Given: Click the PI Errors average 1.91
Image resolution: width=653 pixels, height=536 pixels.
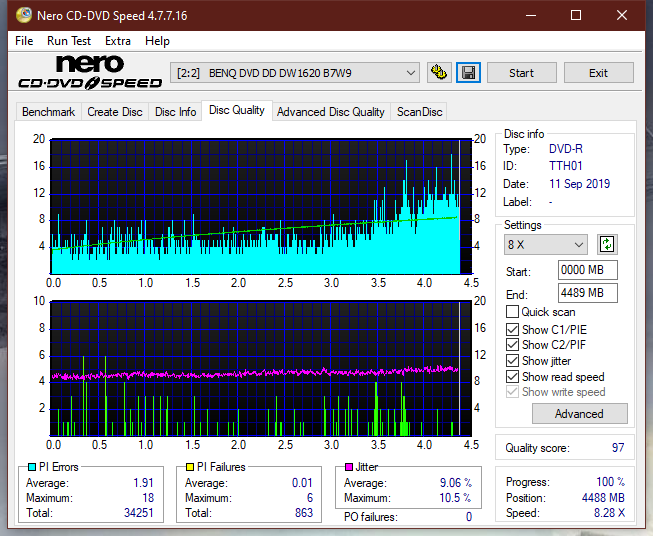Looking at the screenshot, I should 143,483.
